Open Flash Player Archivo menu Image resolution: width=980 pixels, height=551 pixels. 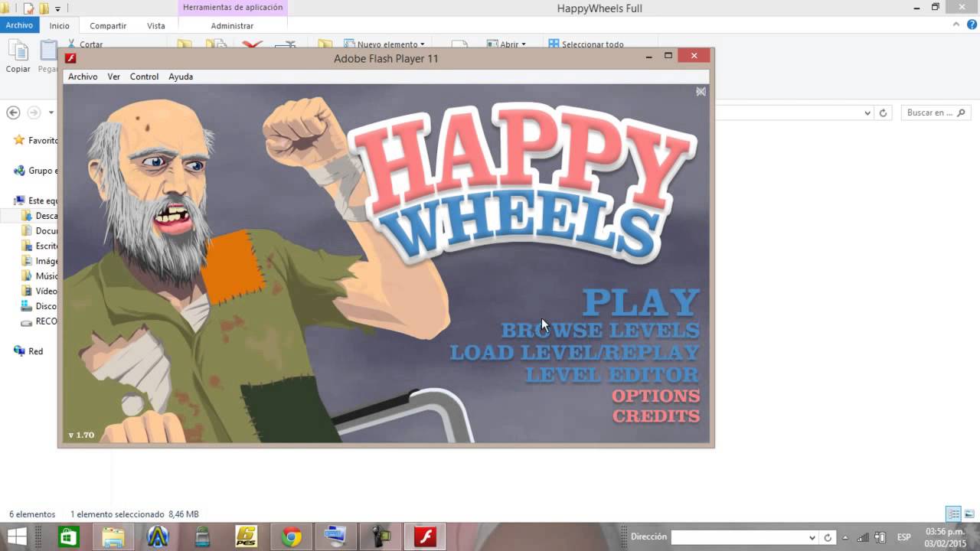coord(83,77)
